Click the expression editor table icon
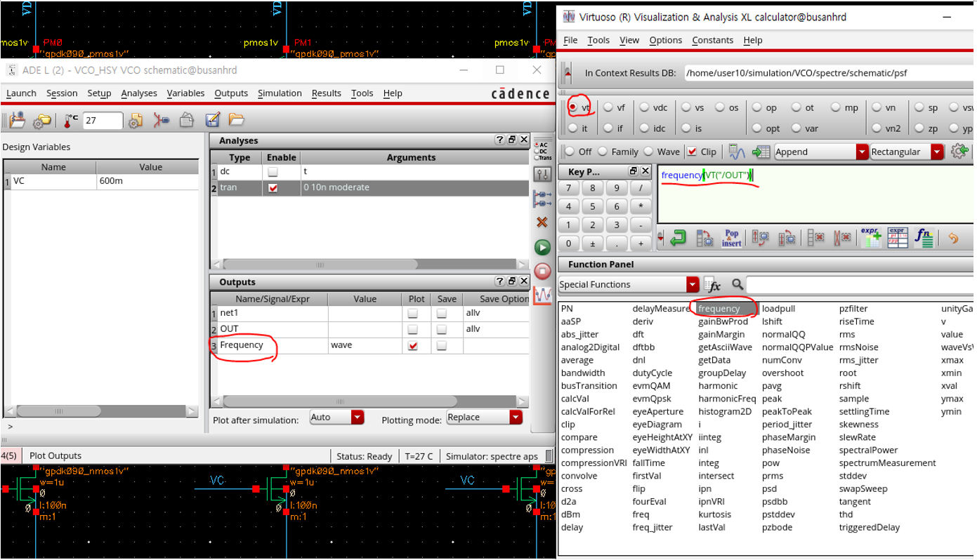 pos(897,238)
